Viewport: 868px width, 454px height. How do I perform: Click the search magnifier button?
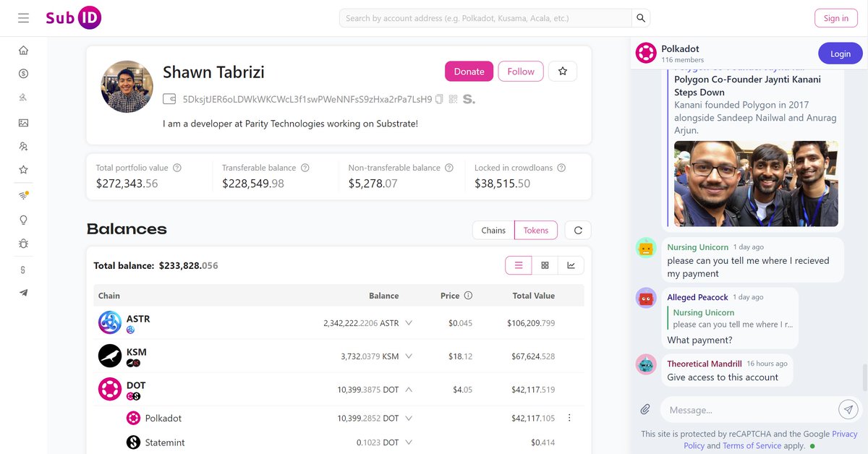click(x=641, y=18)
